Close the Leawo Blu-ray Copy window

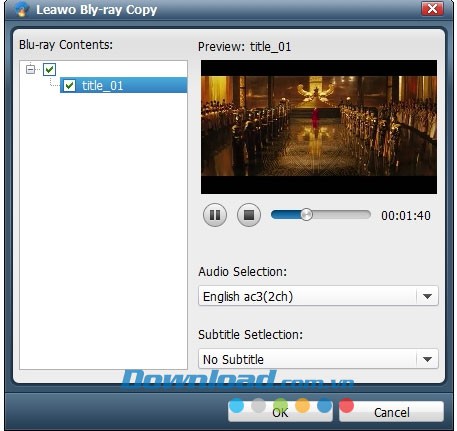(x=432, y=9)
